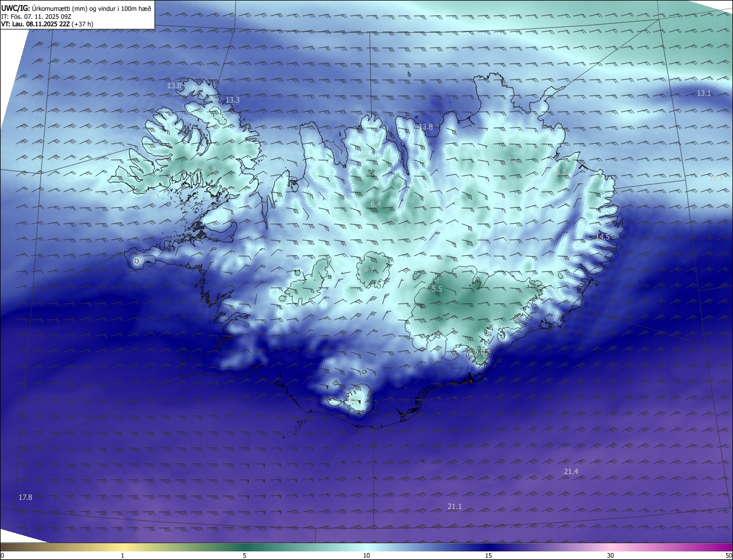Click the 5.5 value label
The image size is (733, 560).
(437, 289)
